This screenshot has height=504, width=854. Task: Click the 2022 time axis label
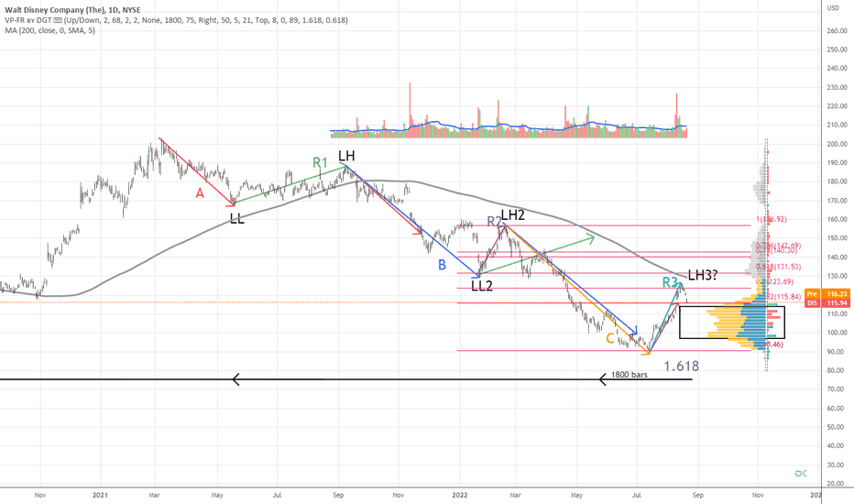point(460,495)
